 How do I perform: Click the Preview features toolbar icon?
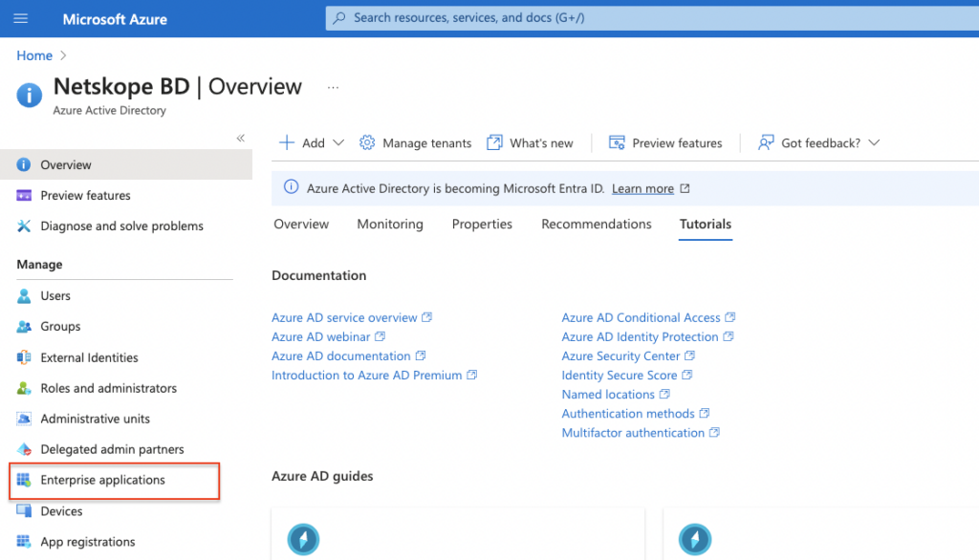coord(617,143)
